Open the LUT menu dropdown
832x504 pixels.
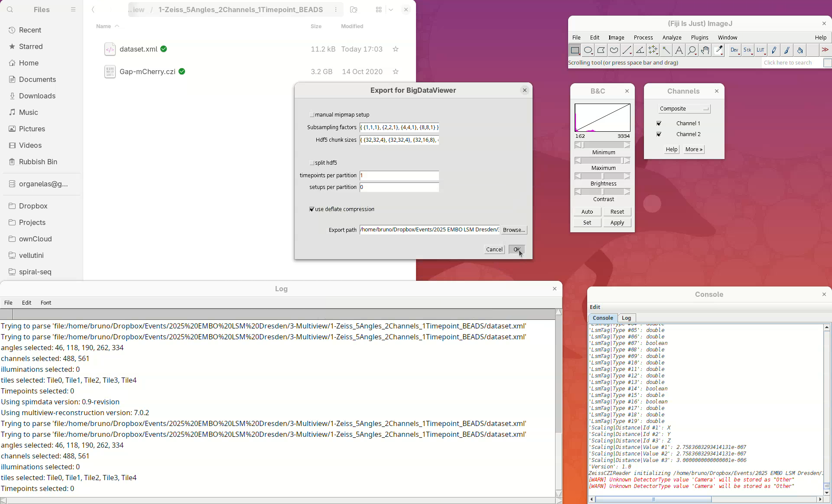(760, 50)
